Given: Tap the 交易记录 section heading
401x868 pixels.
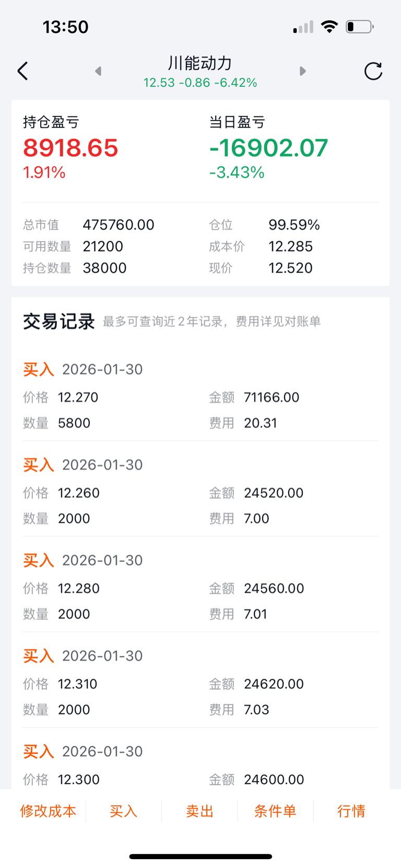Looking at the screenshot, I should pos(59,322).
